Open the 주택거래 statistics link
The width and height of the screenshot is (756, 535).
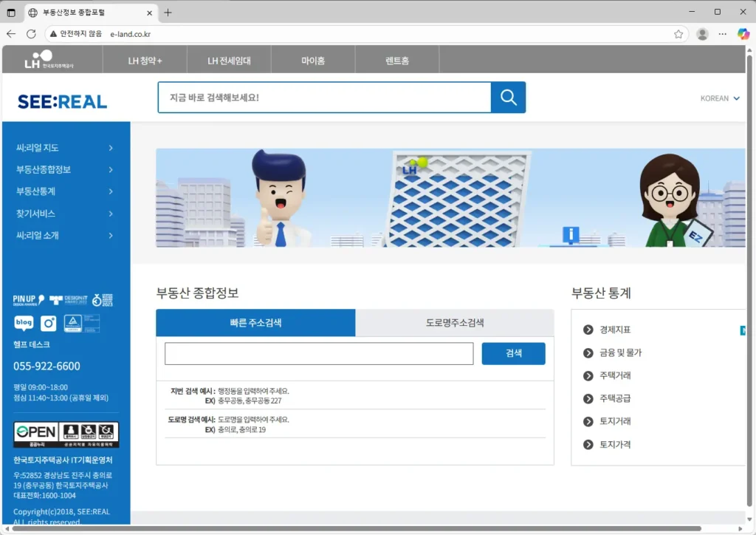(x=616, y=375)
